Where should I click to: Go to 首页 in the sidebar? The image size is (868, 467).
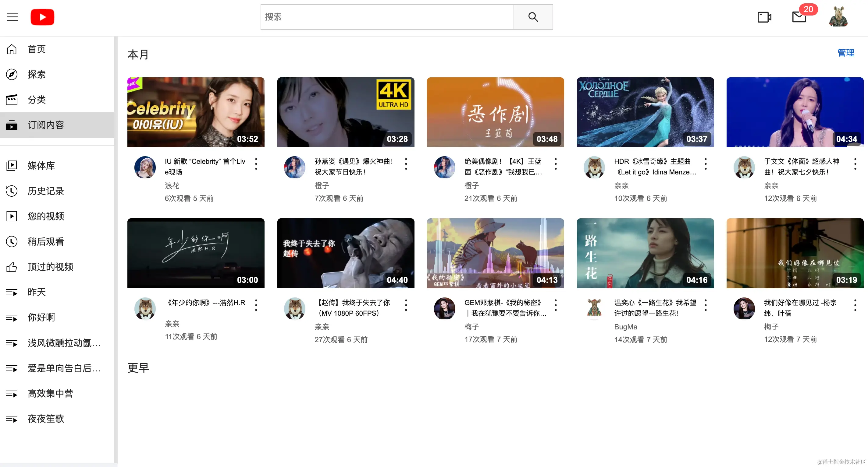[x=36, y=49]
